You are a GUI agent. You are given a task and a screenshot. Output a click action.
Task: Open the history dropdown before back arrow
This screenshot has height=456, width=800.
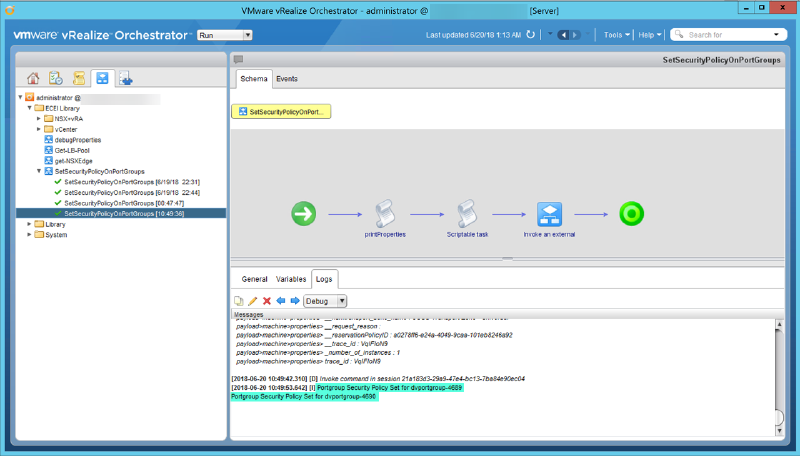pos(550,35)
